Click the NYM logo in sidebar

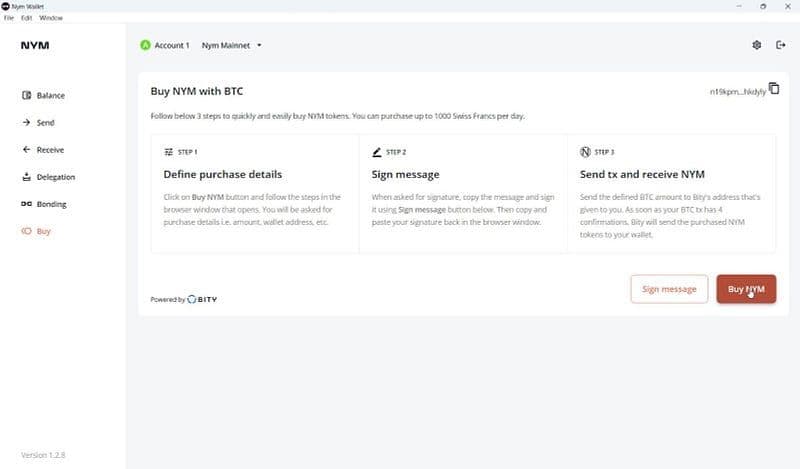tap(35, 45)
